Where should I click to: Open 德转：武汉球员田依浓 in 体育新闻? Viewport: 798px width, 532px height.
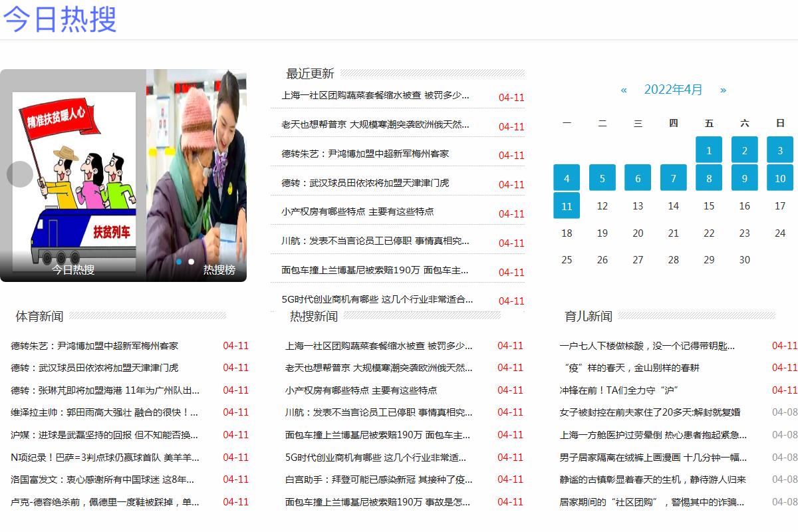click(94, 368)
